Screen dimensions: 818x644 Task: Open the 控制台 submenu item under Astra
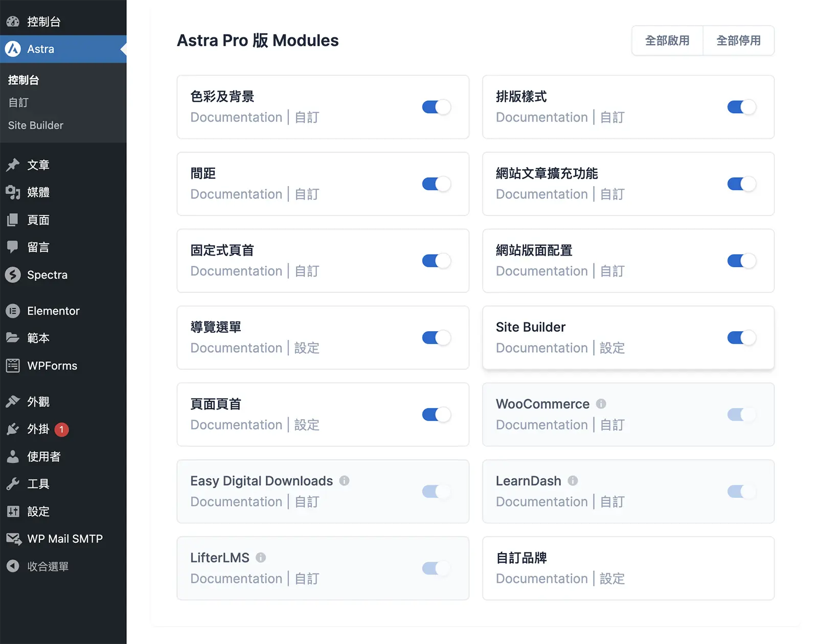click(24, 80)
